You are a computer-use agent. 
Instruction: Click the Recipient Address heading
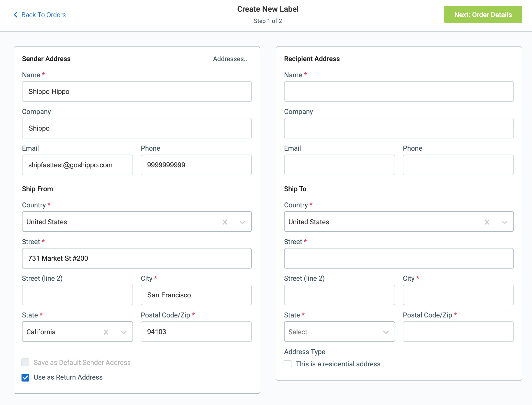pos(312,59)
